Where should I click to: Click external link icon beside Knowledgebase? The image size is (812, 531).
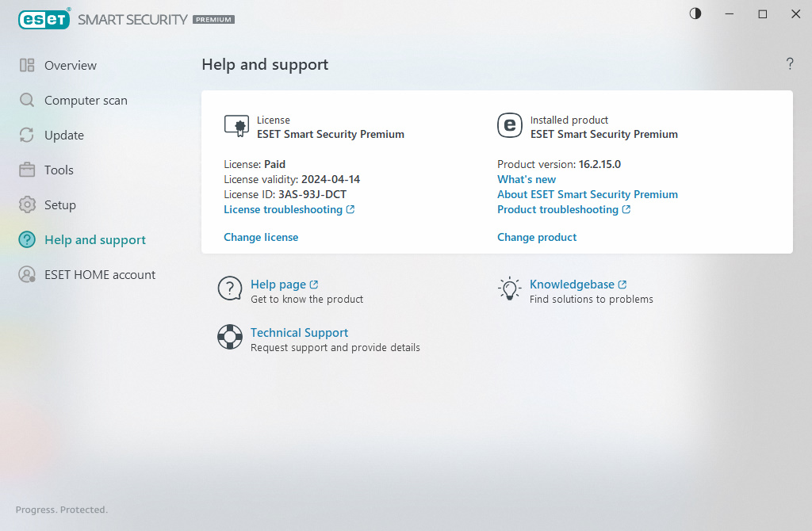(x=622, y=285)
